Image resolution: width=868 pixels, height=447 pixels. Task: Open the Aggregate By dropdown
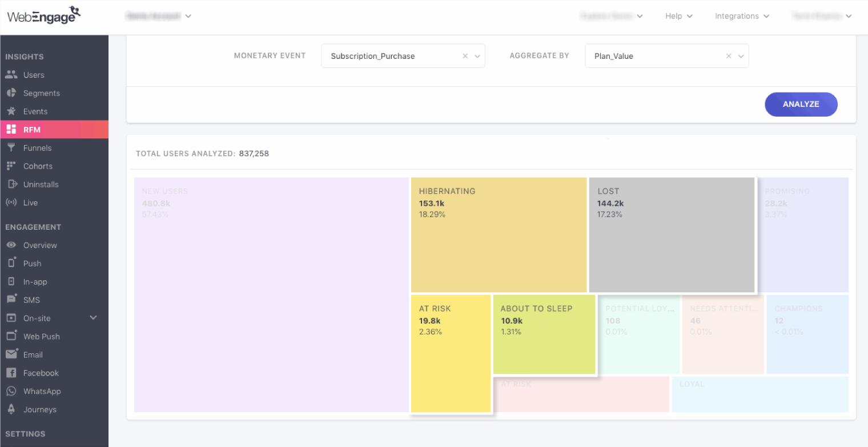coord(742,56)
